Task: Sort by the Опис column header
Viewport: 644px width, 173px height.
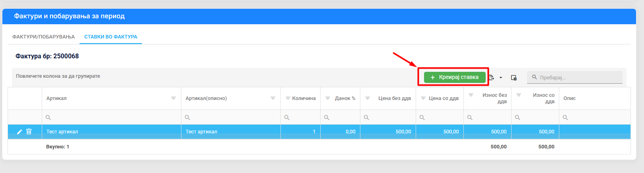Action: click(x=570, y=98)
